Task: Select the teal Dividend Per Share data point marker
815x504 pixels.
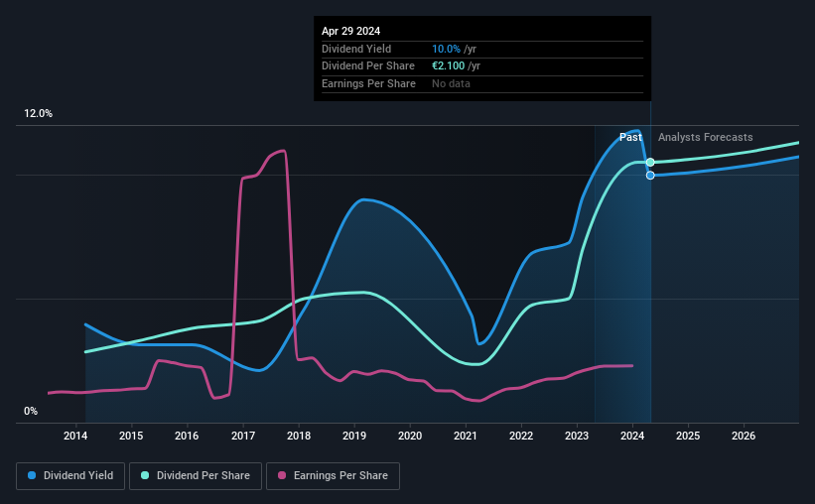Action: click(x=650, y=162)
